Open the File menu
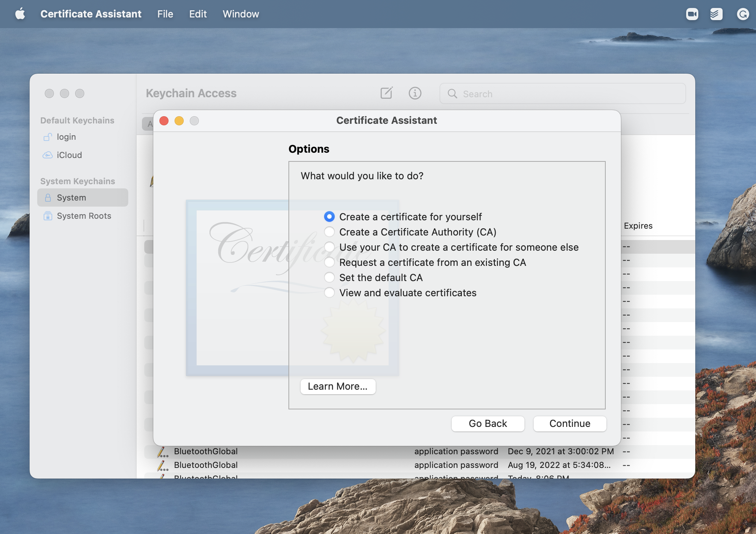The image size is (756, 534). (x=165, y=14)
